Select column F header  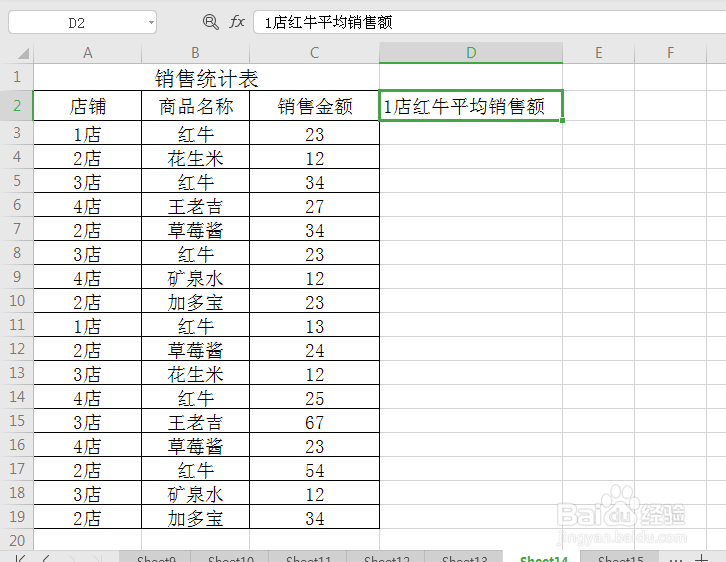click(670, 53)
